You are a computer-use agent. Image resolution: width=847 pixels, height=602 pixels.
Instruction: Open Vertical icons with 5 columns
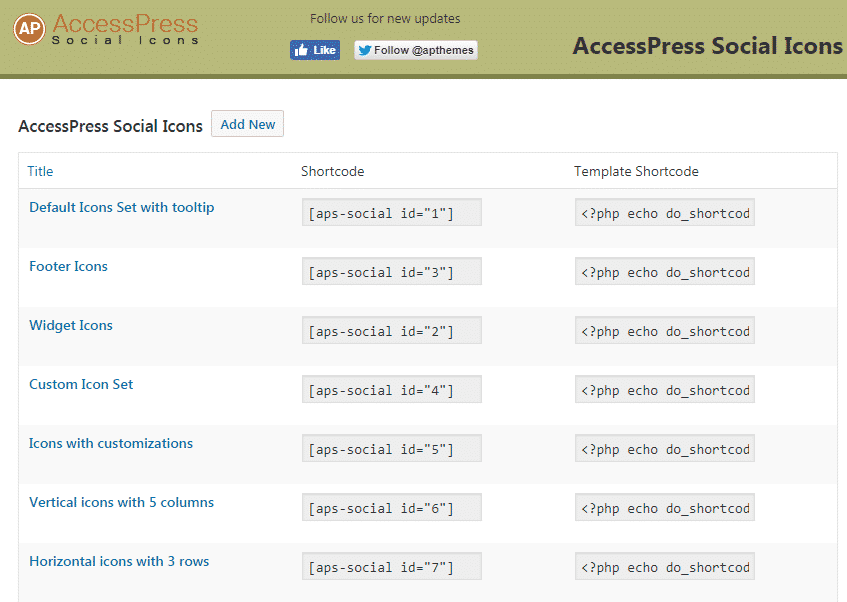pyautogui.click(x=122, y=502)
